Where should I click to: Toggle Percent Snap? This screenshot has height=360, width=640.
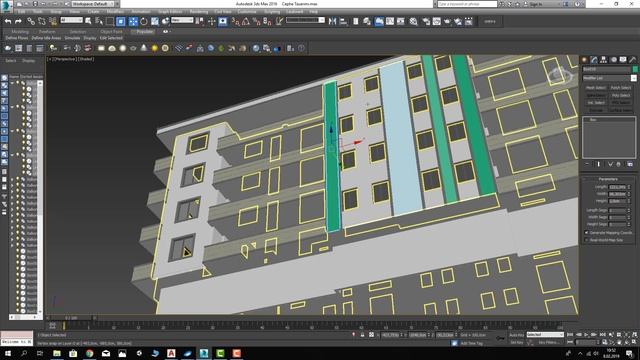click(x=256, y=21)
